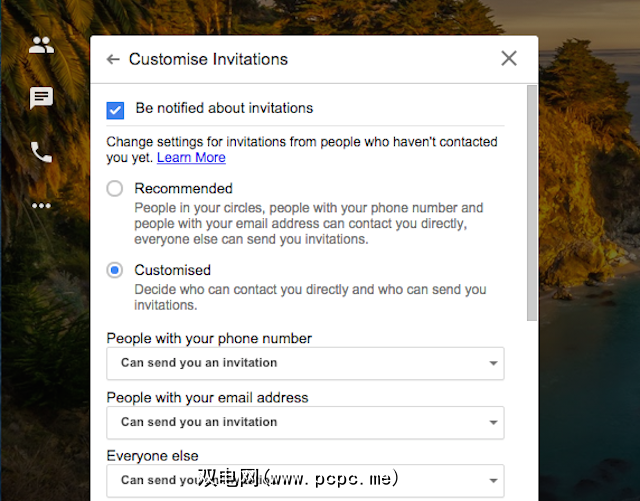
Task: Click the "People with your phone number" label
Action: coord(209,339)
